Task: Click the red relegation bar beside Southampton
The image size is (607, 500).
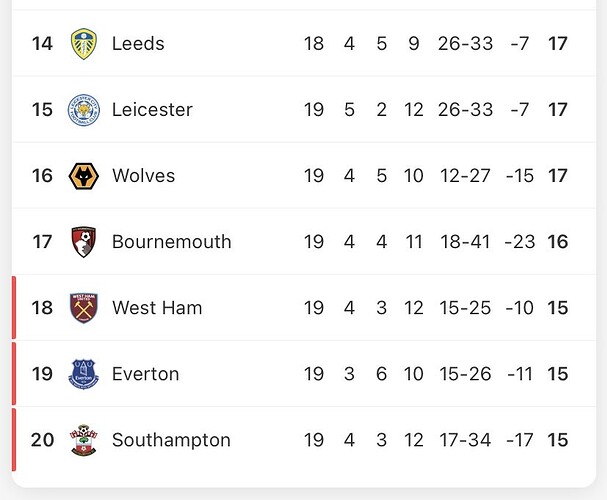Action: 15,440
